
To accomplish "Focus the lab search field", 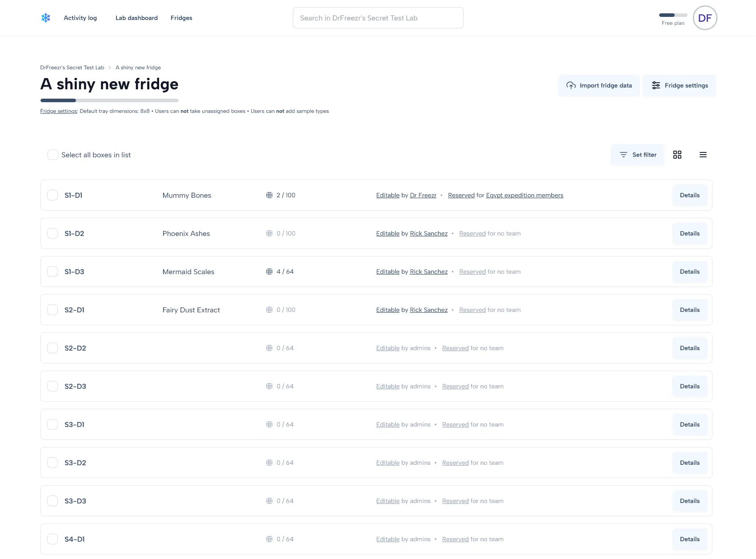I will pyautogui.click(x=378, y=18).
